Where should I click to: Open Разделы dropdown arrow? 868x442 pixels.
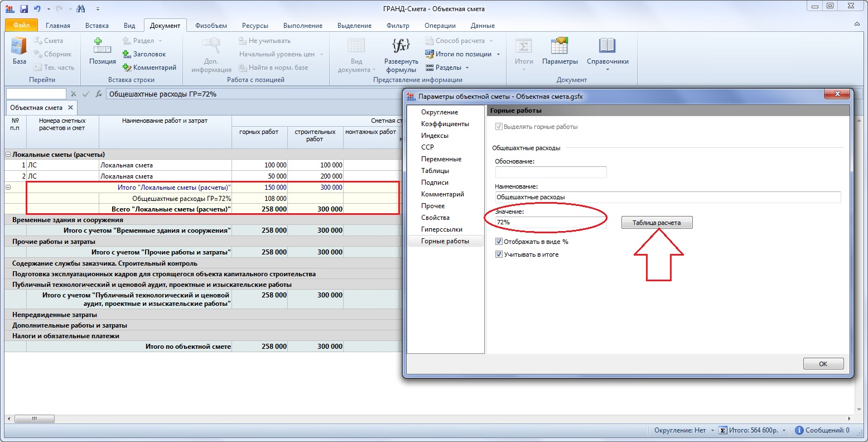pos(467,68)
